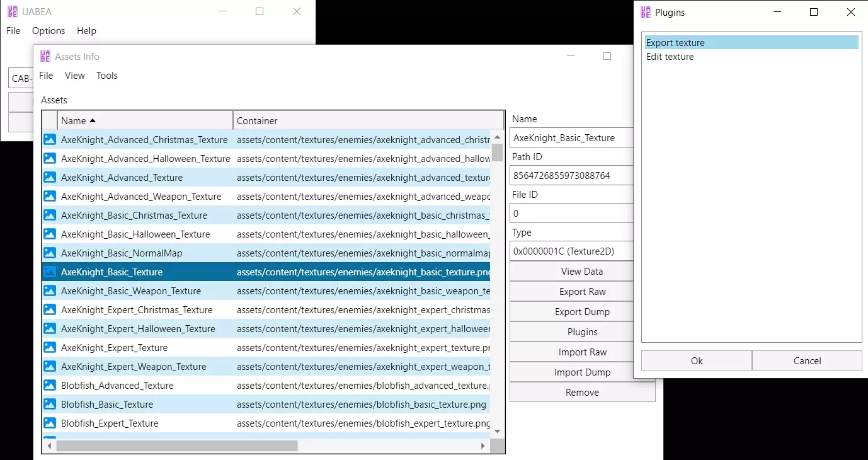Click the container path blobfish_advanced_texture
868x460 pixels.
point(363,386)
